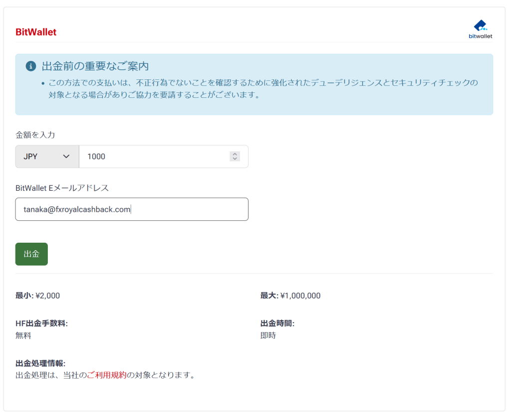Click the green 出金 withdraw button
The width and height of the screenshot is (511, 420).
(x=31, y=254)
